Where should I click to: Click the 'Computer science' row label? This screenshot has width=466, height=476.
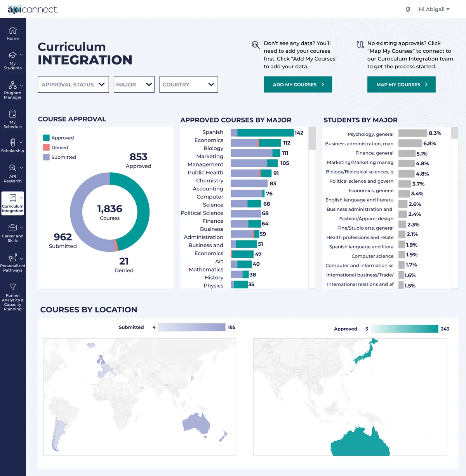coord(372,256)
